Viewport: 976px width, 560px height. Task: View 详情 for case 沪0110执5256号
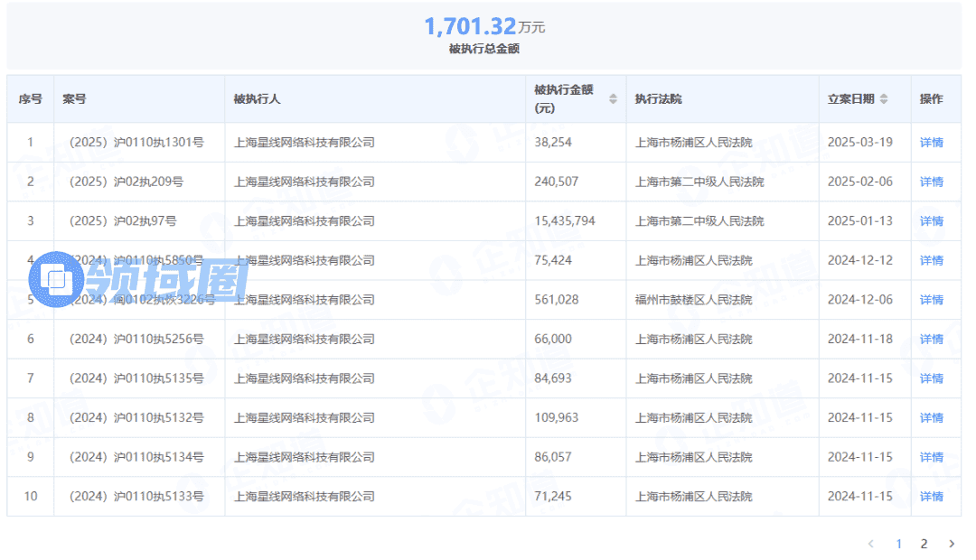(x=931, y=340)
